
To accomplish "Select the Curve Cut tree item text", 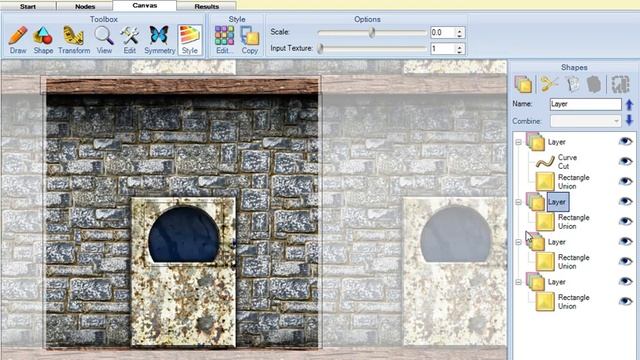I will (567, 162).
